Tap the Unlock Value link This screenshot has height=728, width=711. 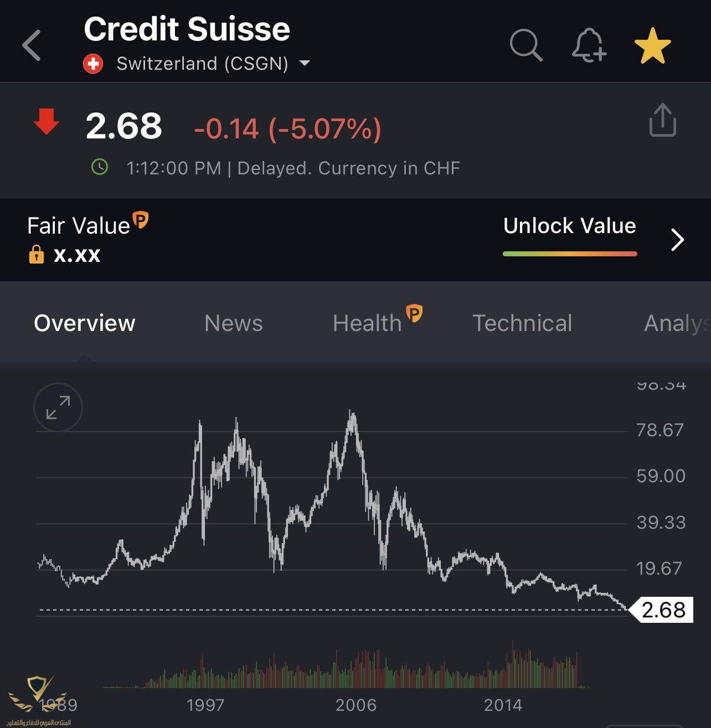(x=570, y=226)
